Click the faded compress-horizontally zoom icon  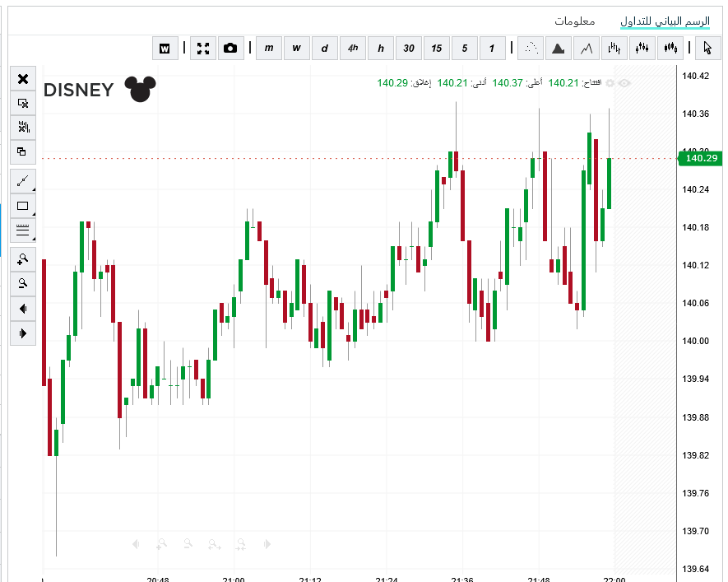point(240,544)
